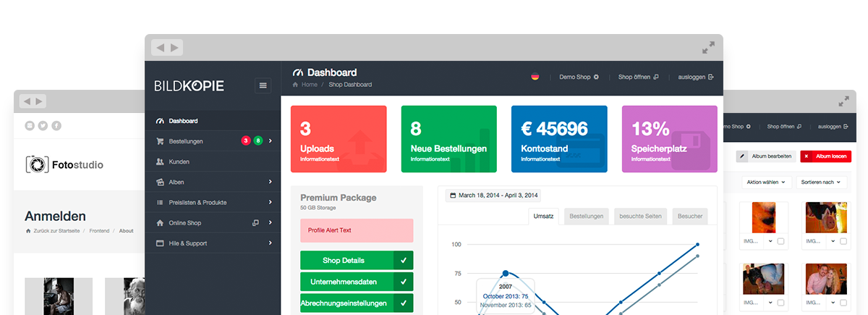Click the blue Kontostand stat tile
Image resolution: width=868 pixels, height=315 pixels.
[559, 139]
